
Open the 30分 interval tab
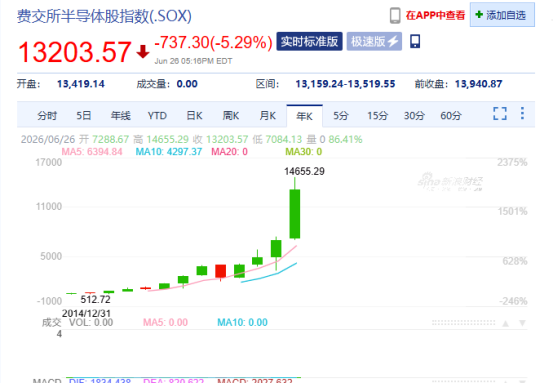coord(414,116)
